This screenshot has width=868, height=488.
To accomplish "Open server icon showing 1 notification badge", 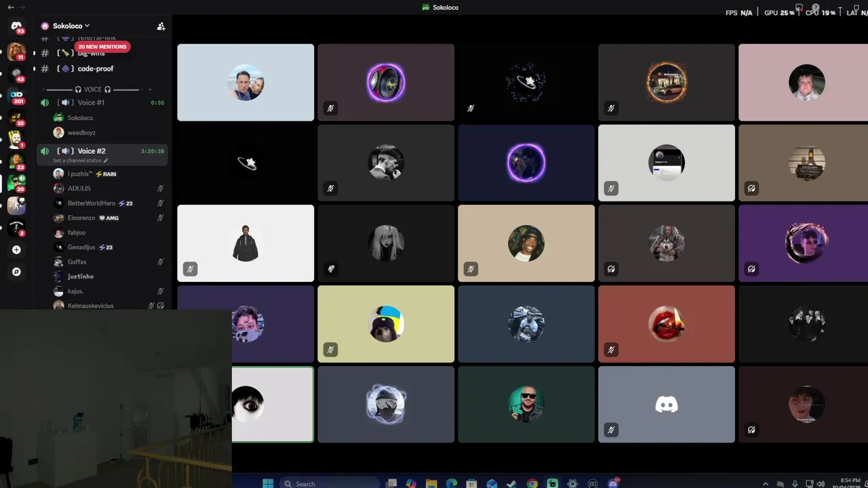I will pos(16,140).
